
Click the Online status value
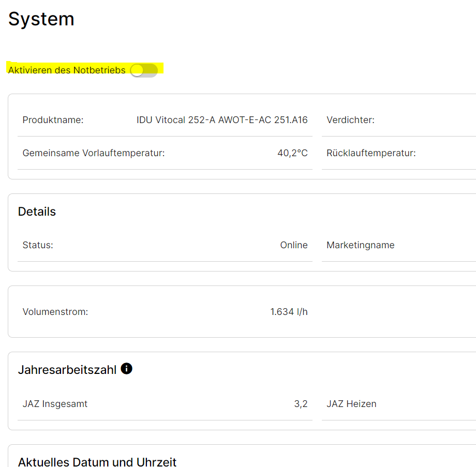(x=294, y=245)
